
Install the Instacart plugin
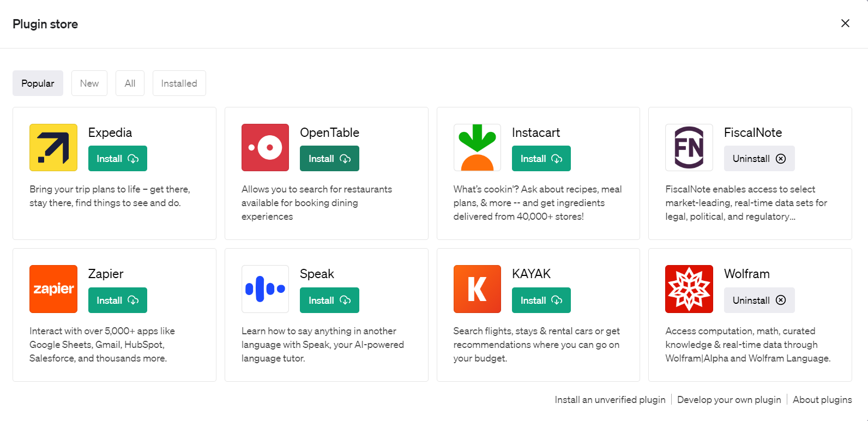[x=541, y=159]
